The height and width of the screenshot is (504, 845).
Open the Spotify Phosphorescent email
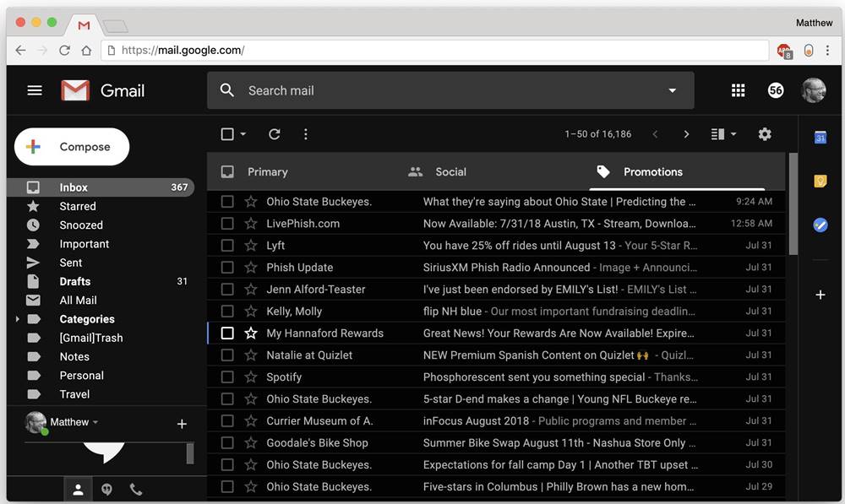pyautogui.click(x=496, y=377)
